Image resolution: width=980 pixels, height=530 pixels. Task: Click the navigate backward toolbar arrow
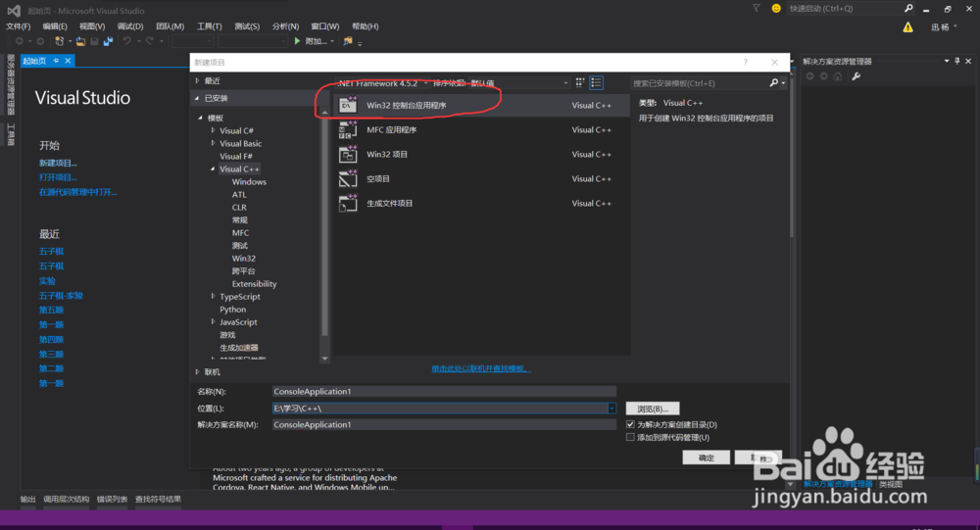coord(20,41)
